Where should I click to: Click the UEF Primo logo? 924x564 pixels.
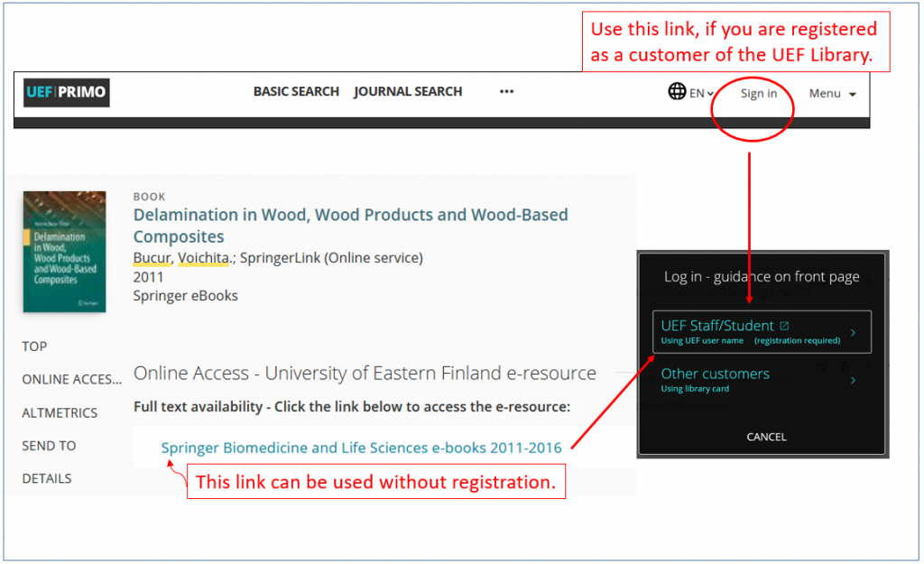click(x=67, y=93)
